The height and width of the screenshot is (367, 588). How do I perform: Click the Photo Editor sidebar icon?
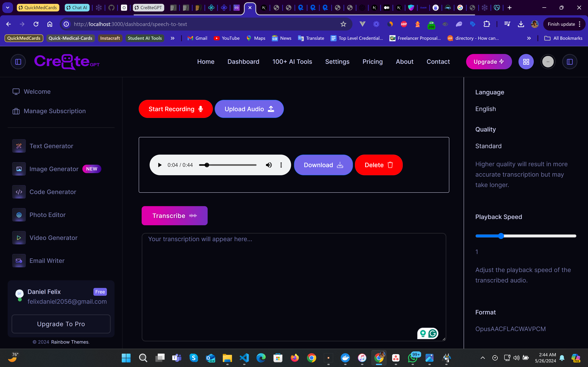click(19, 215)
